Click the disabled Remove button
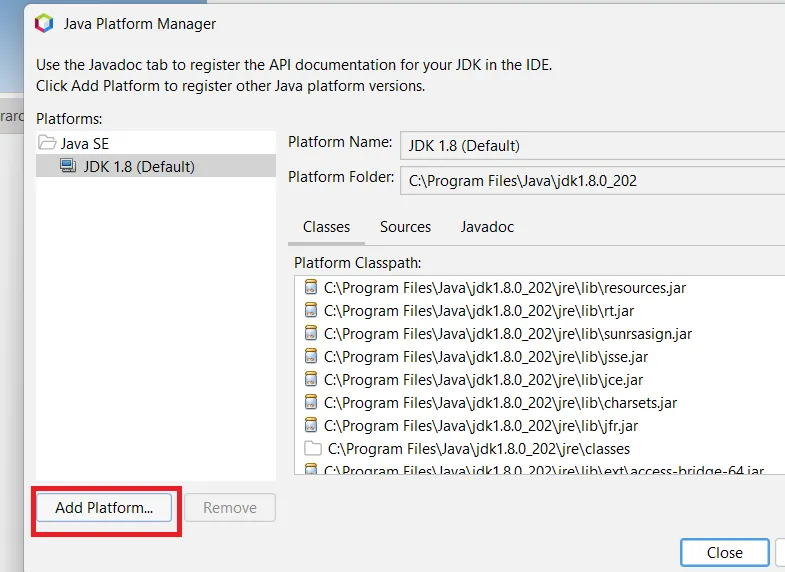This screenshot has height=572, width=785. (230, 507)
